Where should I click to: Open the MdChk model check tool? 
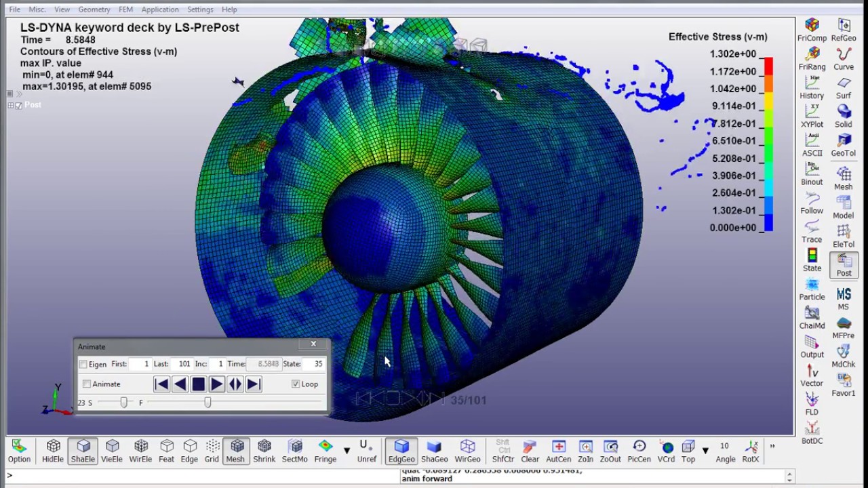844,357
